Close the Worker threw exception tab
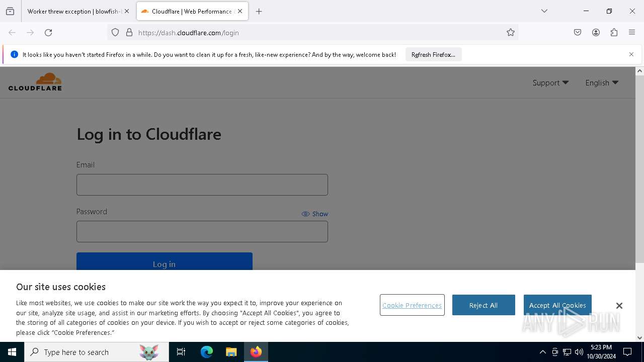This screenshot has width=644, height=362. coord(127,11)
